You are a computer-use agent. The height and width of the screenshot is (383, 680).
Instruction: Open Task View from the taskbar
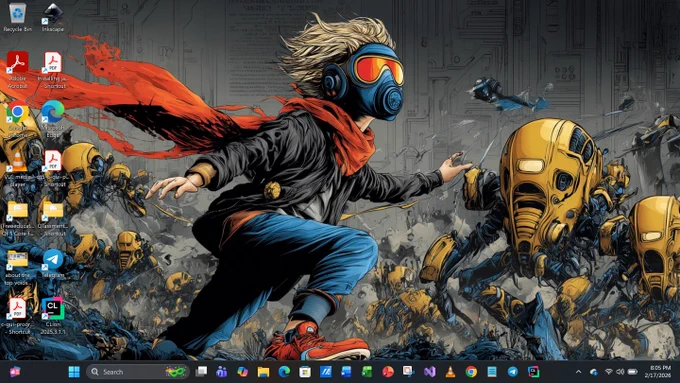(201, 372)
